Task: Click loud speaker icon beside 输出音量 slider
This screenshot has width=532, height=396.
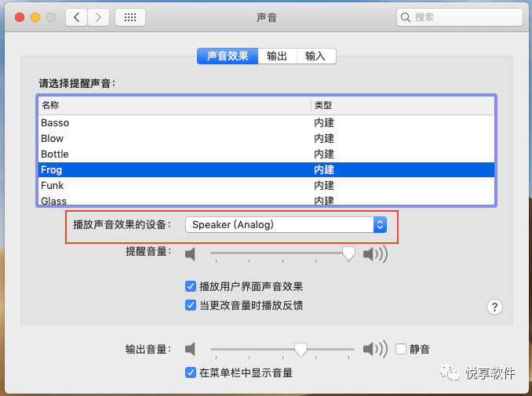Action: pyautogui.click(x=375, y=349)
